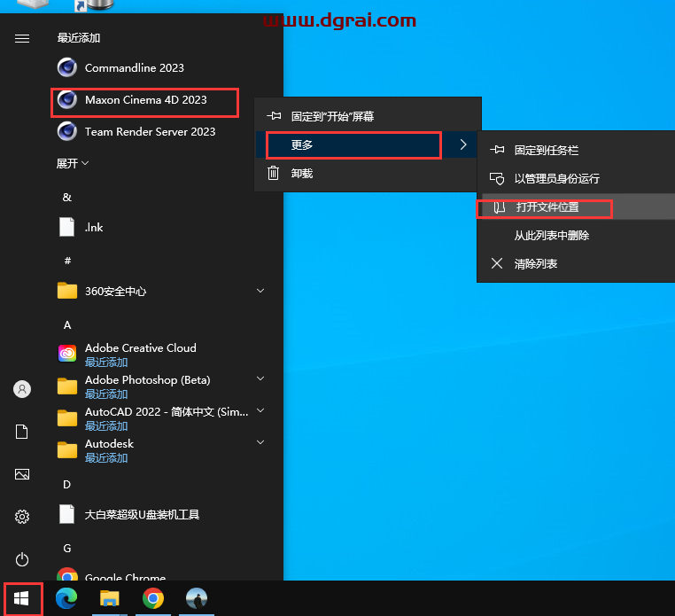Image resolution: width=675 pixels, height=616 pixels.
Task: Click the pin icon beside 固定到任务栏
Action: pyautogui.click(x=497, y=150)
